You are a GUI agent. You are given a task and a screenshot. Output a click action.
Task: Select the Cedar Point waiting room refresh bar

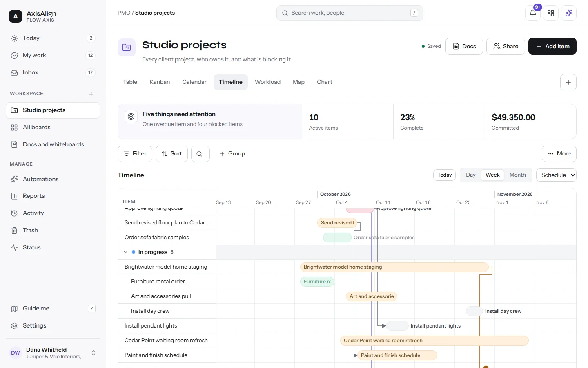coord(434,341)
